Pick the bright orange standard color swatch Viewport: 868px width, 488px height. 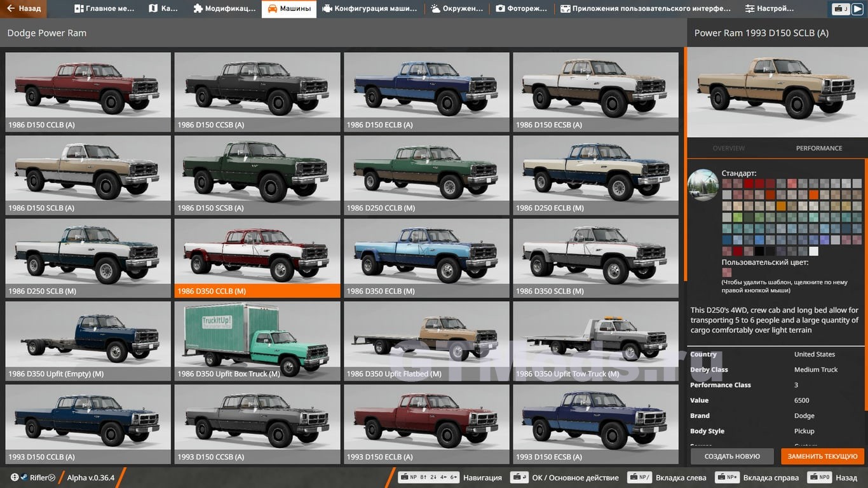(813, 194)
